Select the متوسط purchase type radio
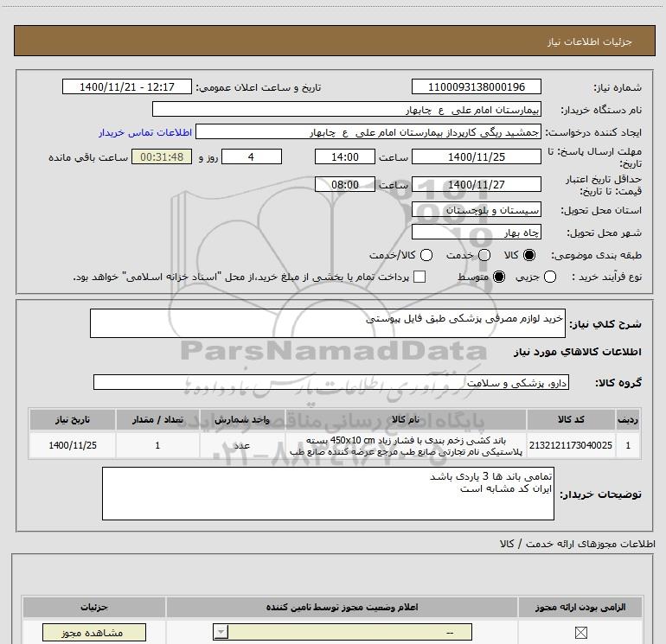 499,277
